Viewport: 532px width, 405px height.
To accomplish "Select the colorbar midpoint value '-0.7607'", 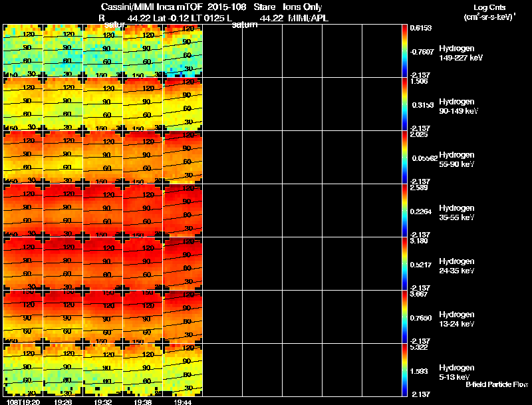I will [421, 52].
